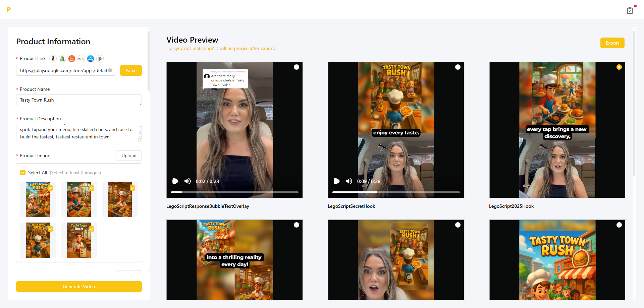The image size is (644, 308).
Task: Clear the product link field
Action: click(x=110, y=70)
